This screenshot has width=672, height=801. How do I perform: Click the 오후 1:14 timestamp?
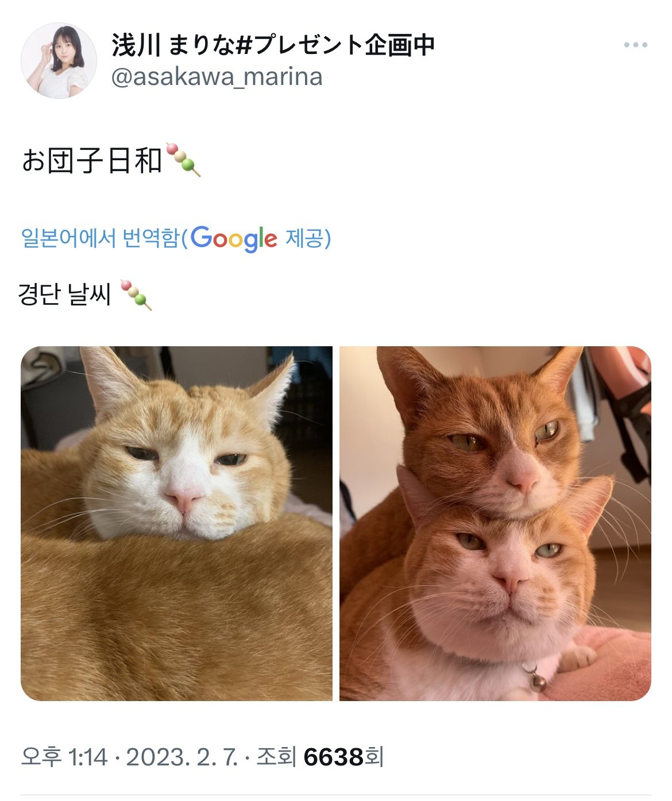64,757
